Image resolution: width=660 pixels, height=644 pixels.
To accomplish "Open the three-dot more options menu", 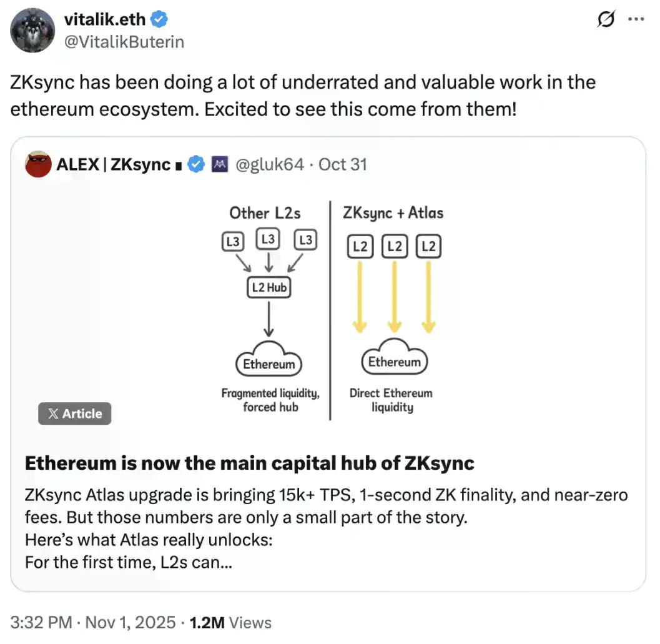I will click(x=636, y=19).
